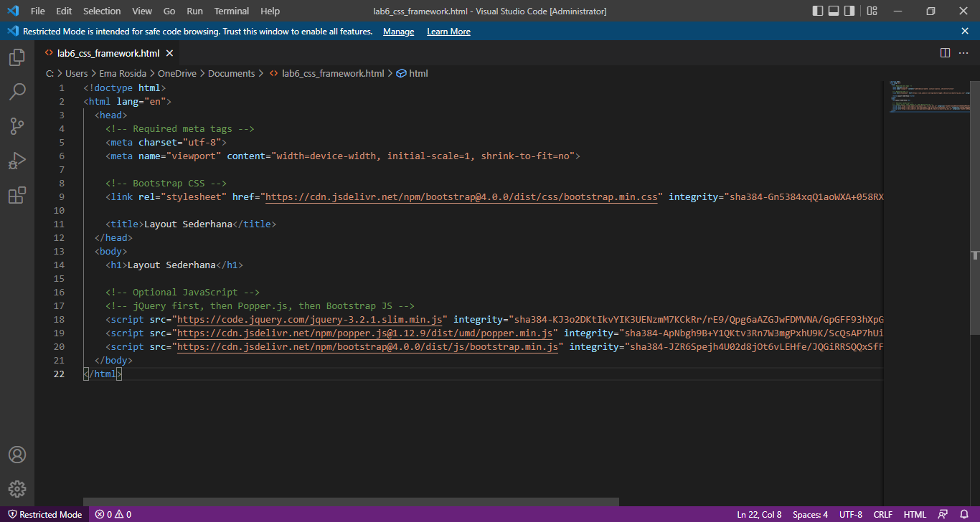Open the Manage gear icon
This screenshot has width=980, height=522.
17,489
